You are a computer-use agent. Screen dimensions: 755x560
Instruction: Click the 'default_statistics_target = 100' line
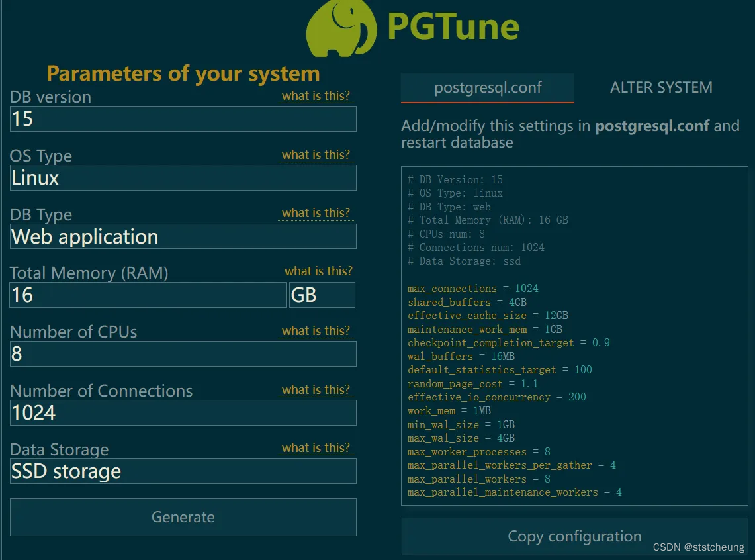pyautogui.click(x=500, y=370)
